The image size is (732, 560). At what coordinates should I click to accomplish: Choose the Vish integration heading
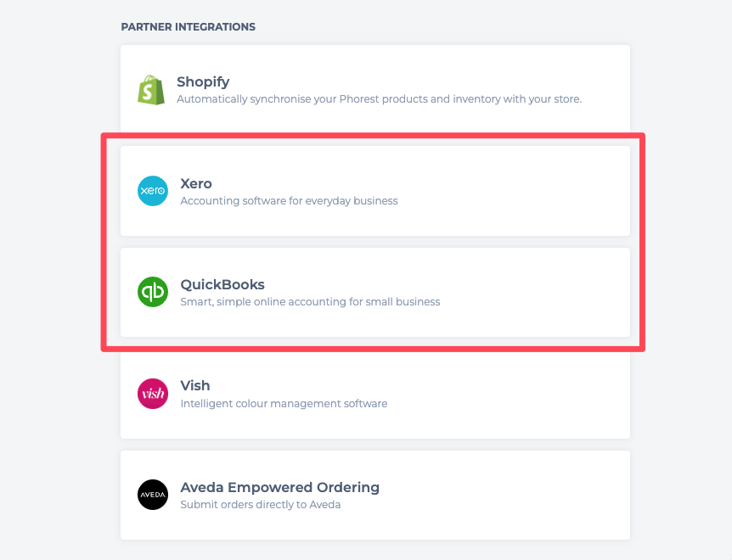(195, 385)
